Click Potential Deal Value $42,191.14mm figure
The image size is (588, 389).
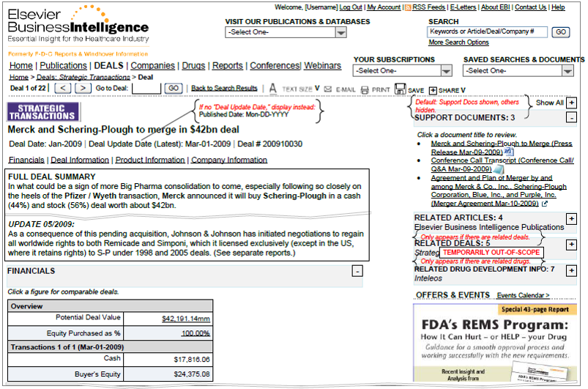pyautogui.click(x=185, y=319)
